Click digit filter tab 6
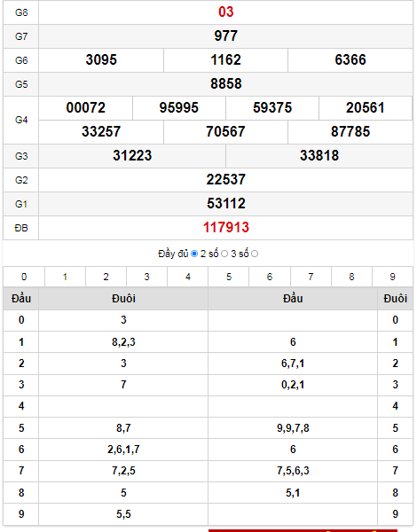 [x=270, y=277]
